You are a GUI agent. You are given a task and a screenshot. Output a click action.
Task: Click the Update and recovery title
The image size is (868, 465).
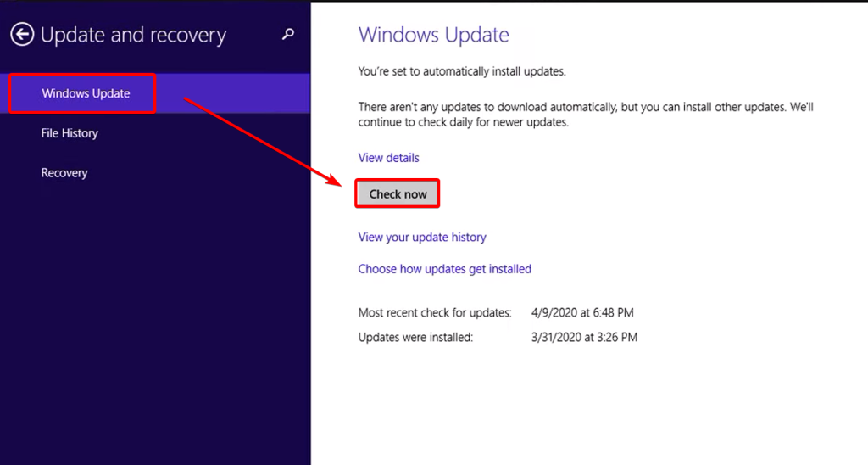click(133, 35)
